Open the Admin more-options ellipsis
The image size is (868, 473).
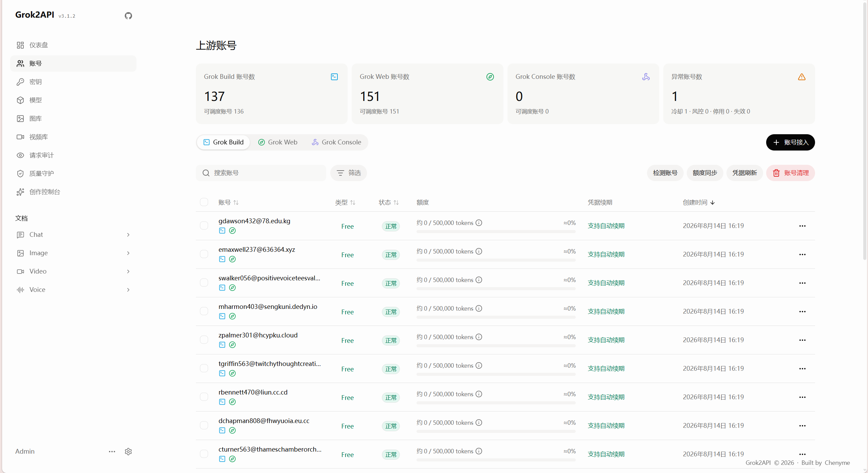[112, 452]
